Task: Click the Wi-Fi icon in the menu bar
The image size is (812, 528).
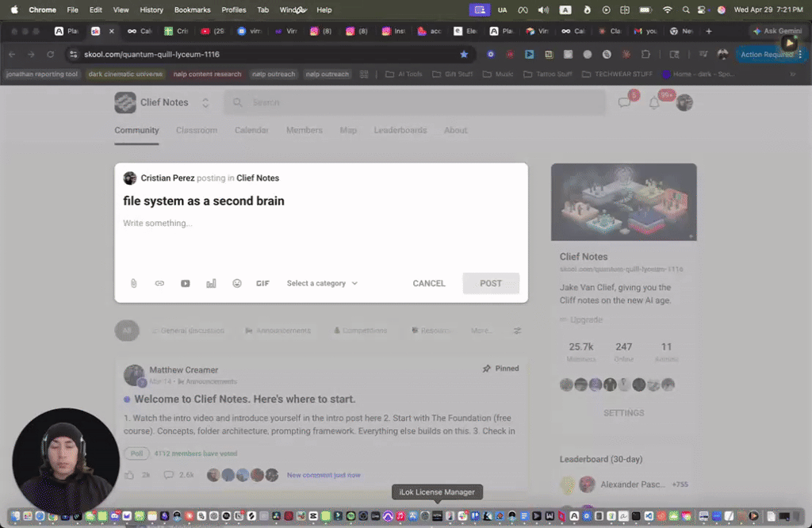Action: 668,10
